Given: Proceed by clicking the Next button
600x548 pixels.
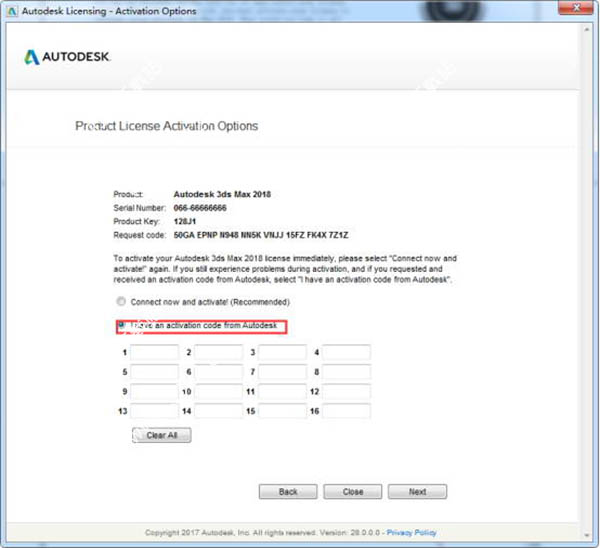Looking at the screenshot, I should pos(417,492).
